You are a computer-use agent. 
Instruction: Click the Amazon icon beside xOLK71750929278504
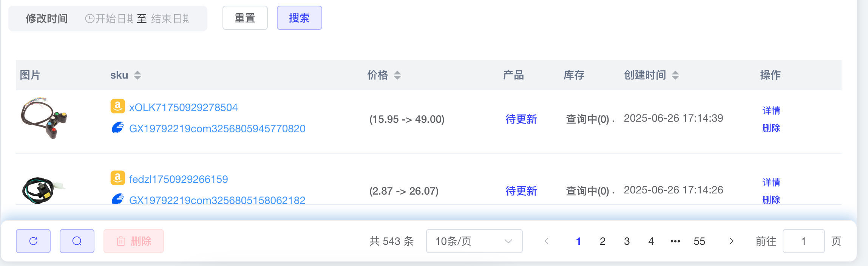[x=117, y=106]
